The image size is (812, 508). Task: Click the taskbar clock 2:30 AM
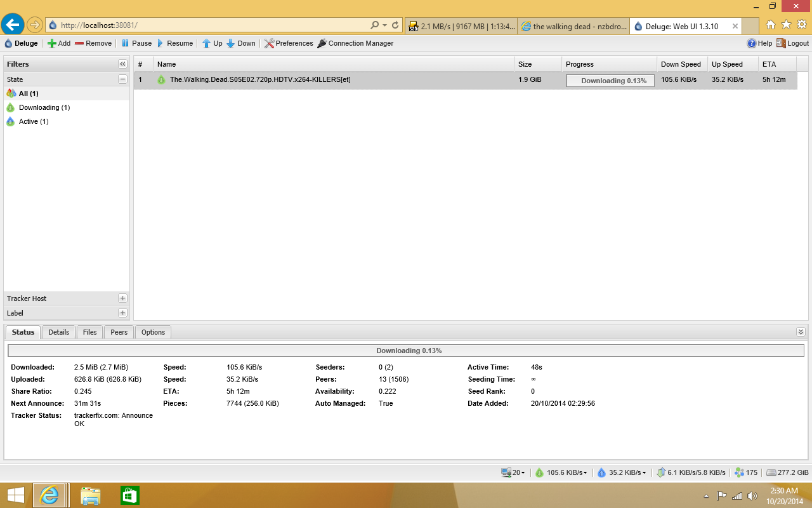coord(784,491)
